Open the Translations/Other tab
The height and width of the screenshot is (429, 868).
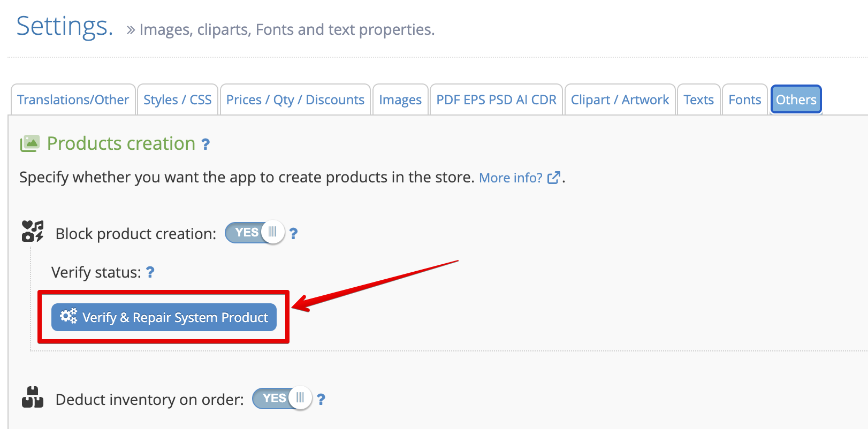click(x=73, y=99)
